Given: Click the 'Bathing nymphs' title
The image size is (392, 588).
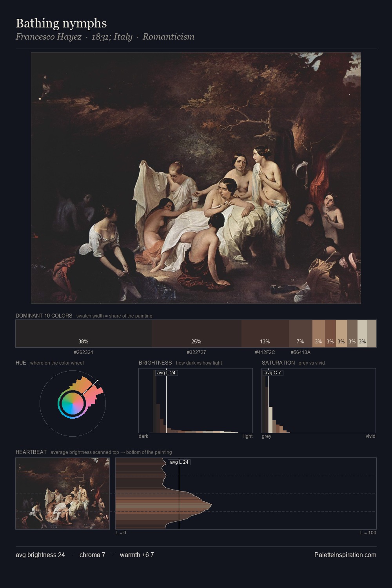Looking at the screenshot, I should [61, 24].
